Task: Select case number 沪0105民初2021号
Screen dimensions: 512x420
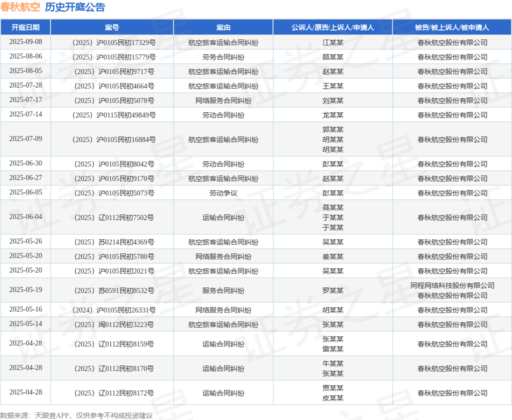Action: pos(114,271)
